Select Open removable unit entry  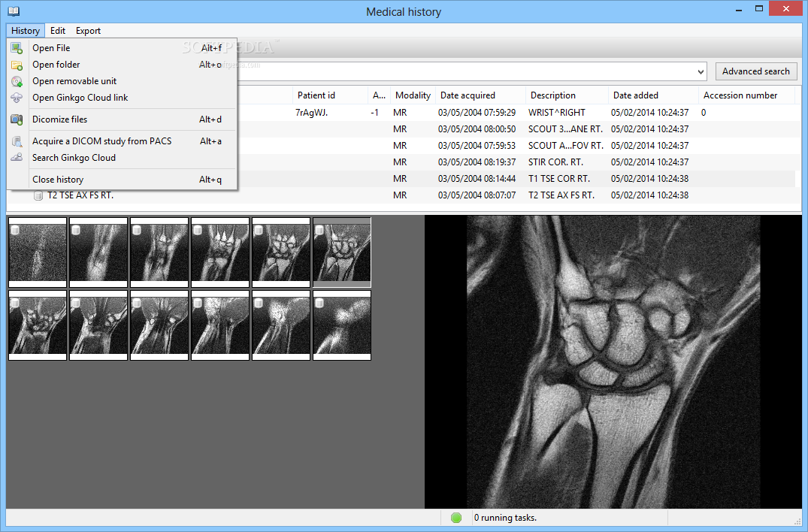tap(122, 81)
